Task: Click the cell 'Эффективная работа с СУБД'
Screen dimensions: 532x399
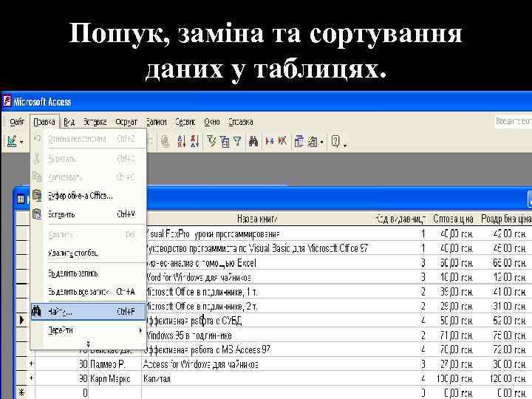Action: click(260, 321)
